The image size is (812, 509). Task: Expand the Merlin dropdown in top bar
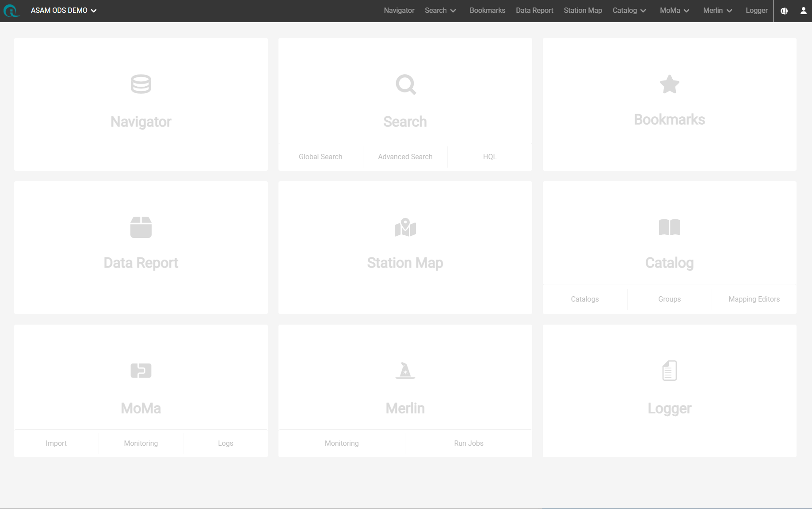[x=717, y=11]
